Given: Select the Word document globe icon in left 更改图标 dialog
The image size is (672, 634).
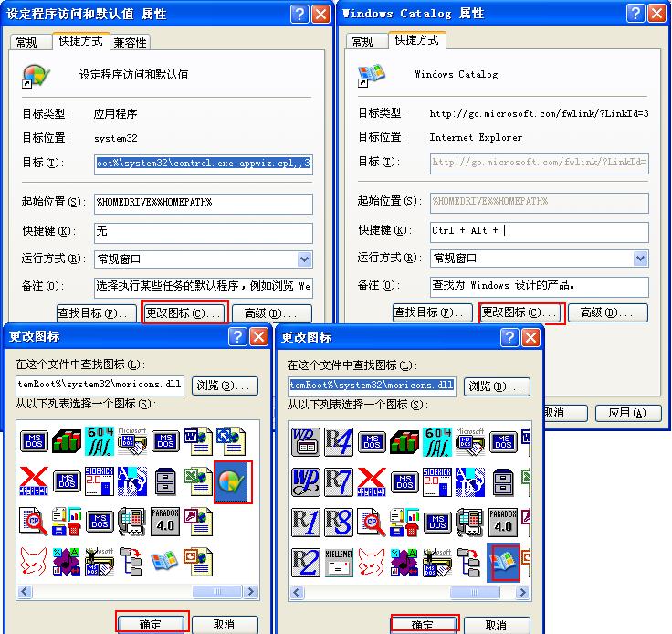Looking at the screenshot, I should [x=197, y=441].
